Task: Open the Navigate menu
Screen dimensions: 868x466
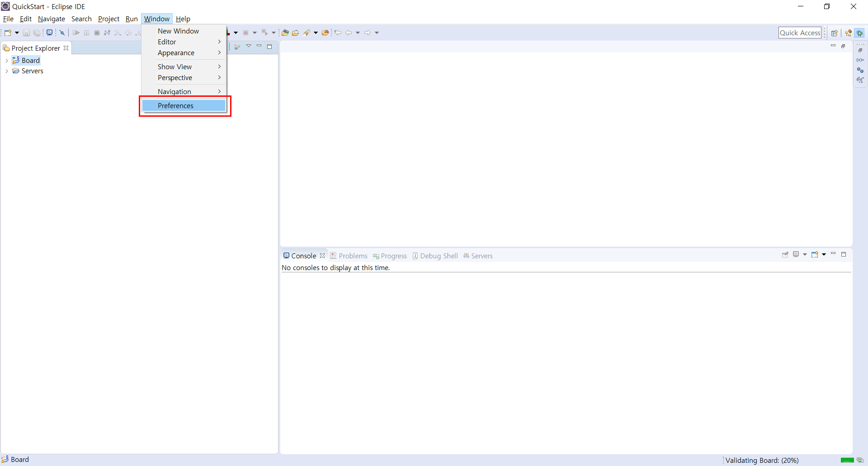Action: pos(52,19)
